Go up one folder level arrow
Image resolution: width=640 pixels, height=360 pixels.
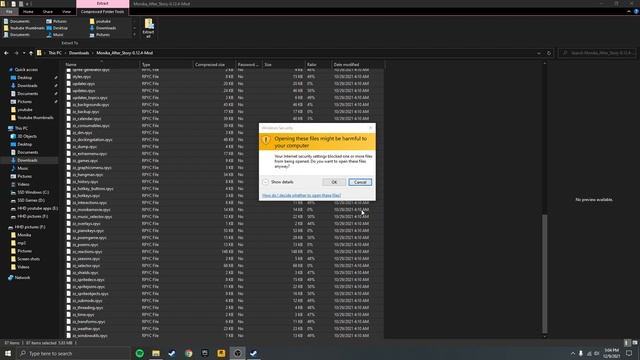31,53
